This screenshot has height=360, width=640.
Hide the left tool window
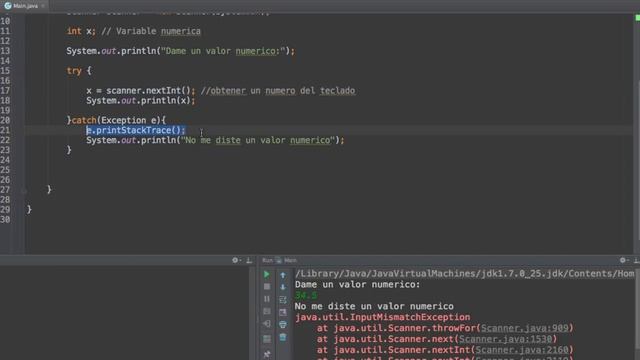pos(249,260)
